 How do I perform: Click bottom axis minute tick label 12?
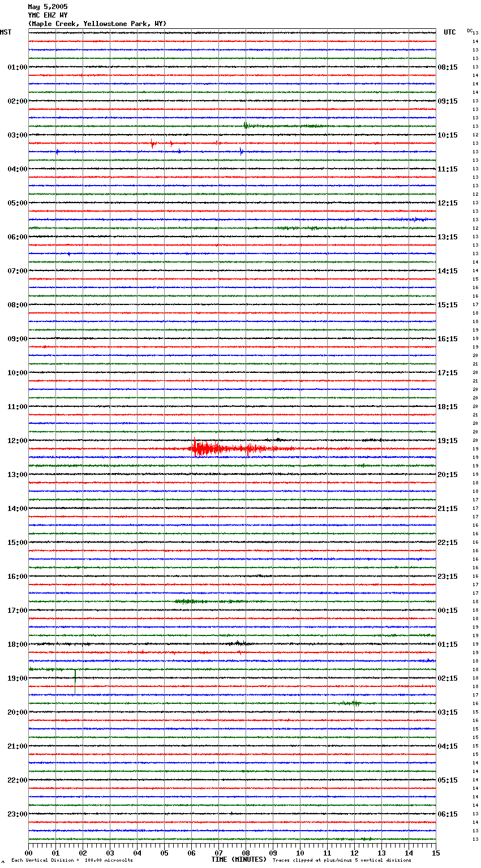point(354,853)
